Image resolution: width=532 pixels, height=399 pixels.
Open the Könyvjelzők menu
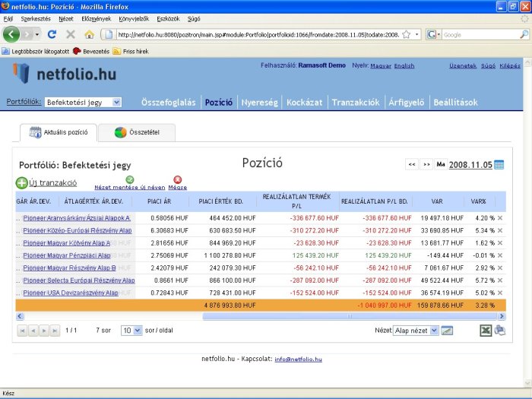[134, 19]
